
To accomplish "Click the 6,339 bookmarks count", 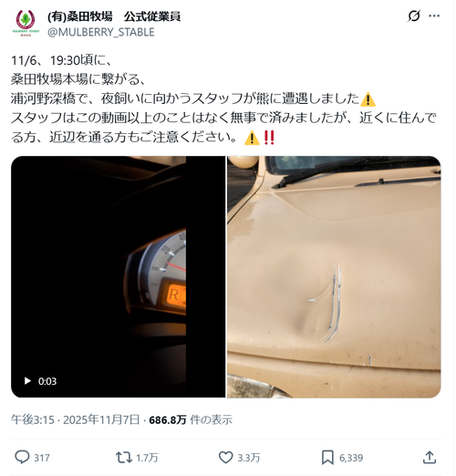I will pyautogui.click(x=351, y=458).
